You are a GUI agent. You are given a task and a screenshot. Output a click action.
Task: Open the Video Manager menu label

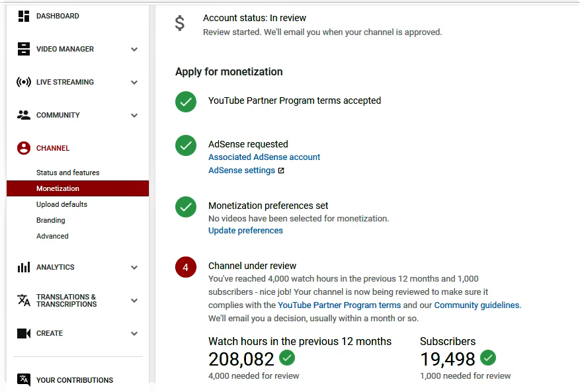click(x=65, y=49)
